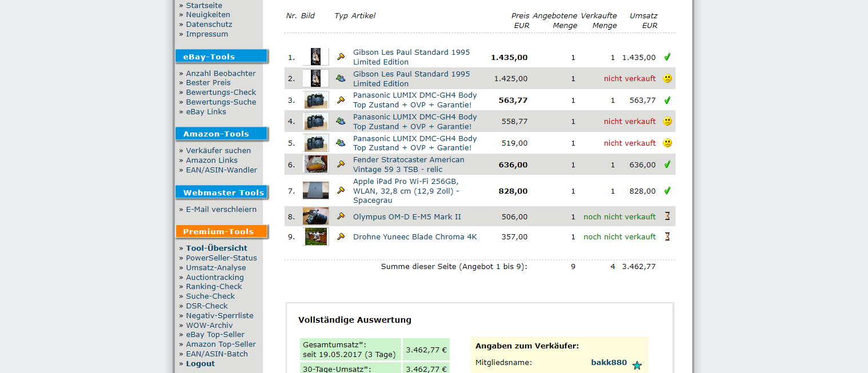The image size is (868, 373).
Task: Click the green checkmark in the iPad row
Action: [667, 191]
